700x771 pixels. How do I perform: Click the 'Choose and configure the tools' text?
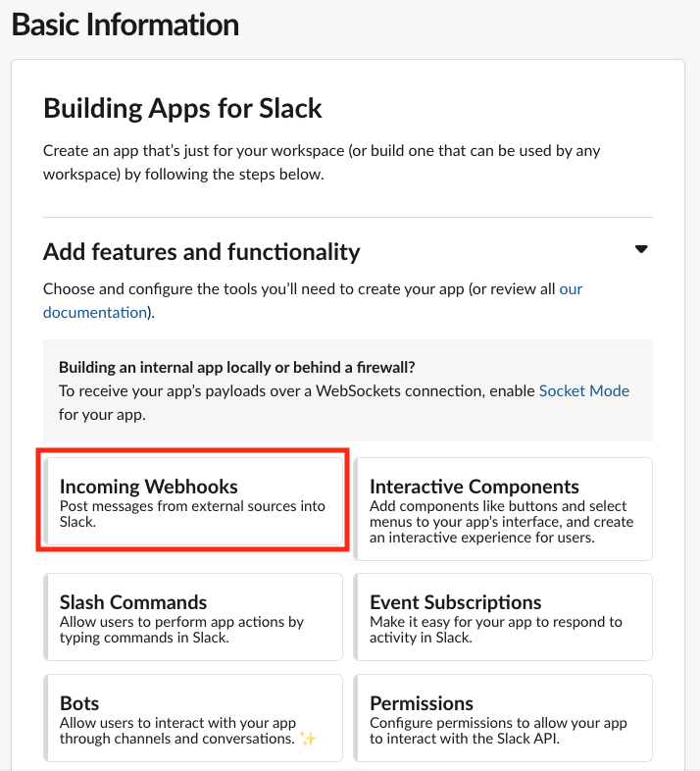click(294, 289)
